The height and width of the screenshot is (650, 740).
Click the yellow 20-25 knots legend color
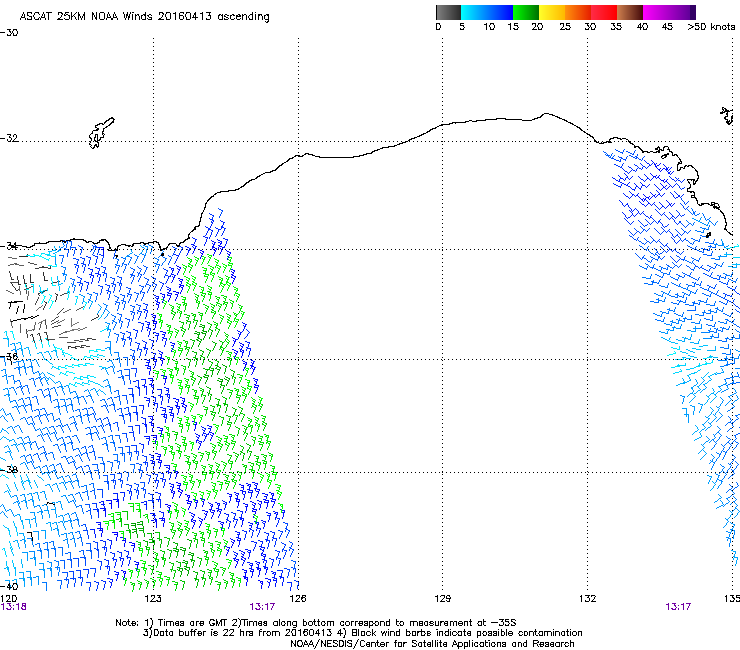tap(552, 12)
